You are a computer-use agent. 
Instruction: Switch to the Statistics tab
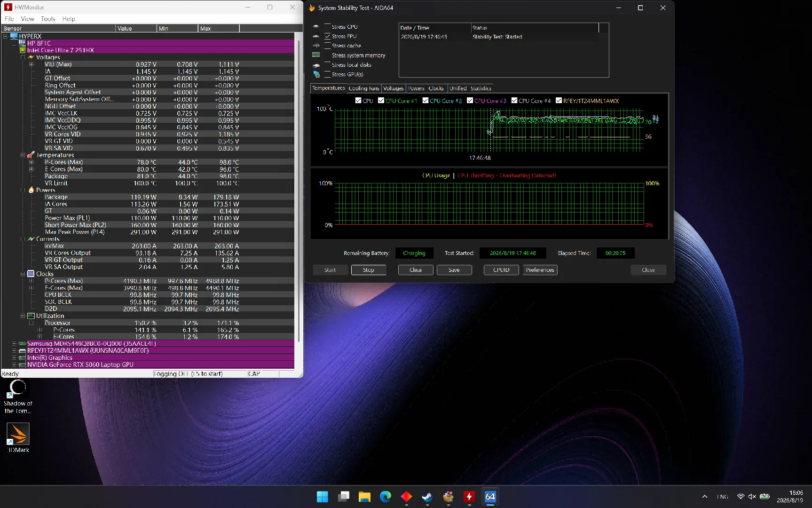[481, 88]
